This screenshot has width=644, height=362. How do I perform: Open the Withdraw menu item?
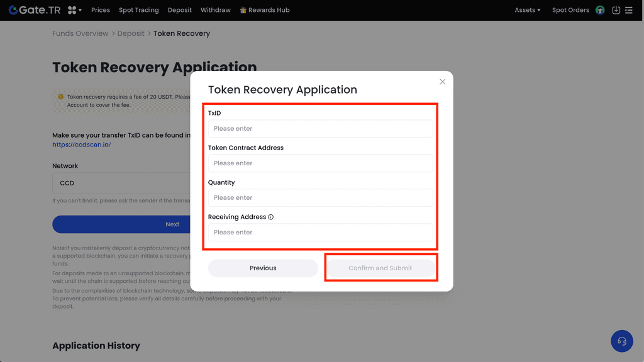(215, 10)
